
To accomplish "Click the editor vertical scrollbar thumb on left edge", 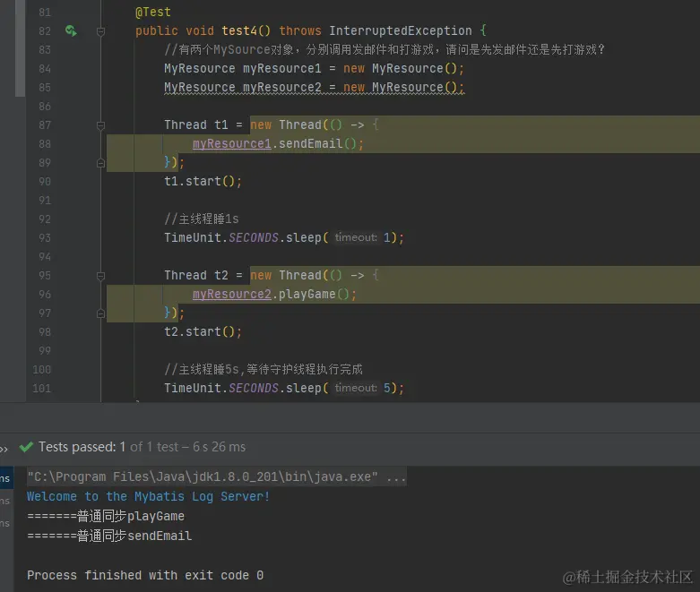I will 20,48.
